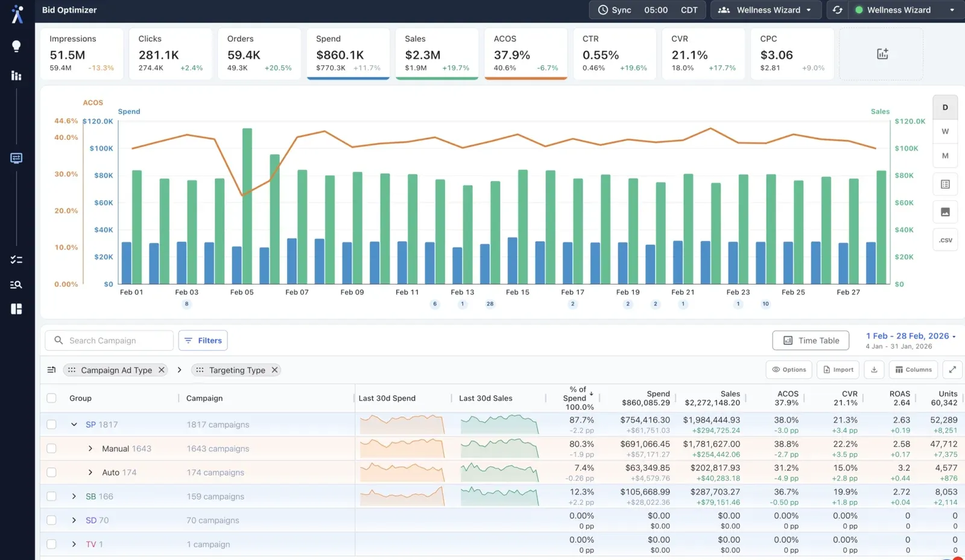
Task: Toggle the Sales metric card on chart
Action: click(437, 54)
